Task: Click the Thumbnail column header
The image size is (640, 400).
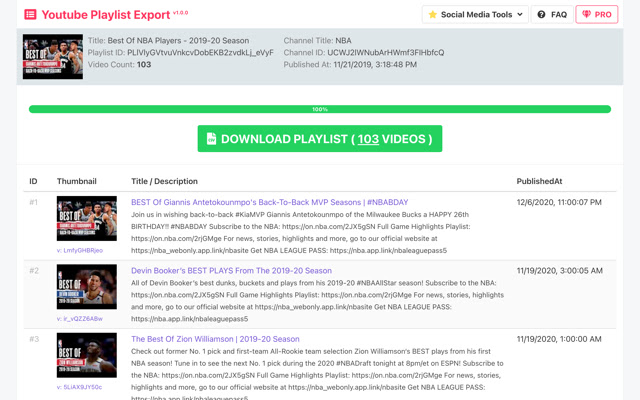Action: point(77,181)
